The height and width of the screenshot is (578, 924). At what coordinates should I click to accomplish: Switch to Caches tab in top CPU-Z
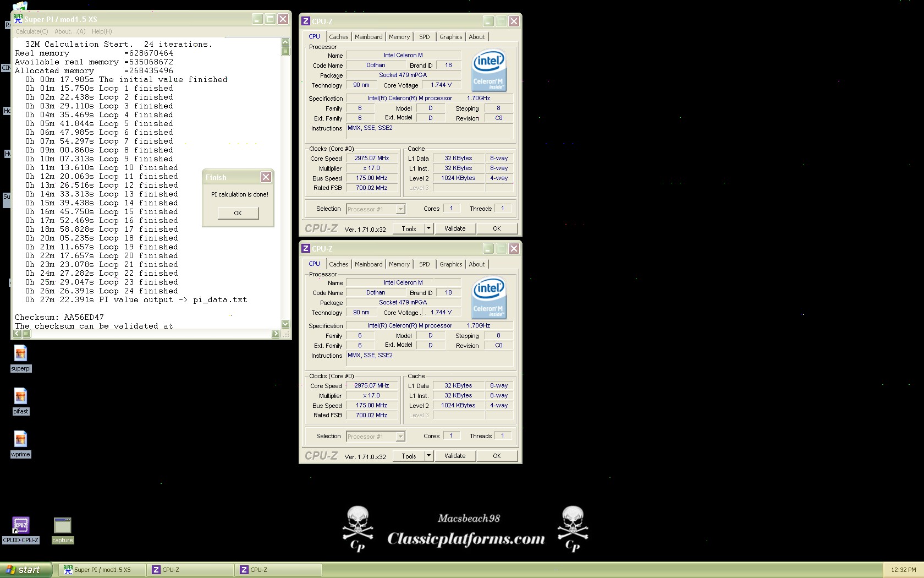339,37
